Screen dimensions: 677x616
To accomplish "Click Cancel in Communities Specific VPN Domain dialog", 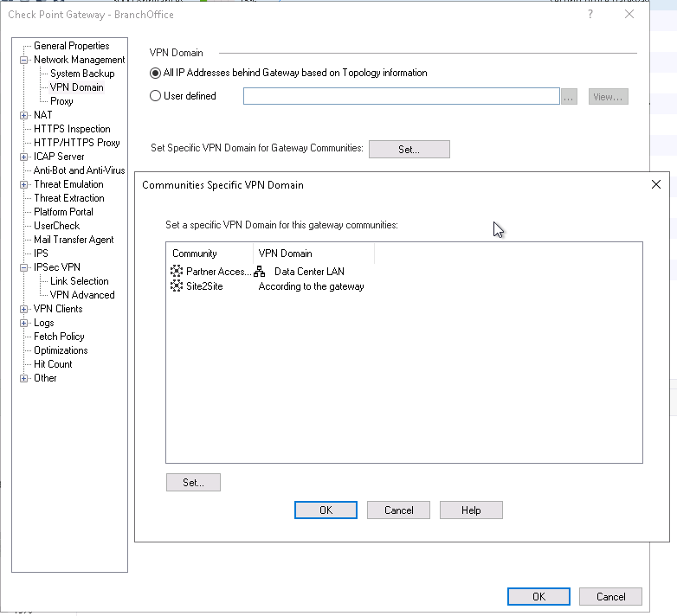I will click(398, 510).
